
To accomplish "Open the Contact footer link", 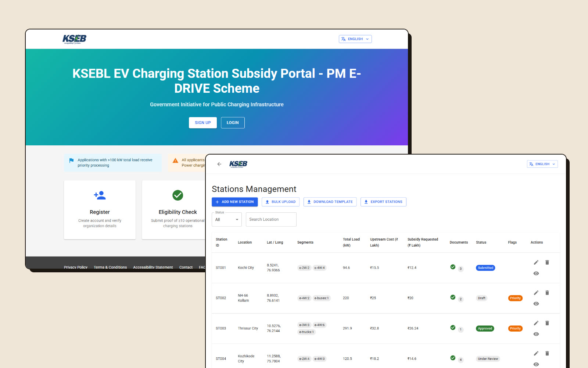I will click(x=186, y=267).
